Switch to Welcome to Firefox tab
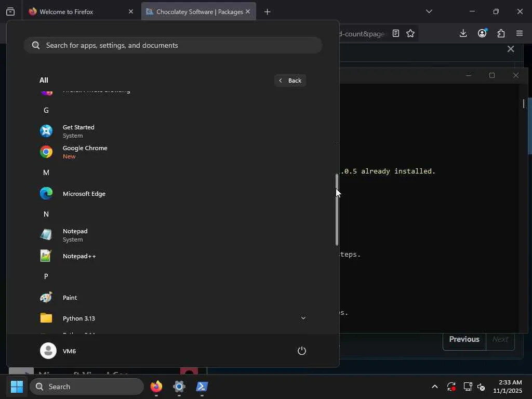532x399 pixels. tap(82, 12)
